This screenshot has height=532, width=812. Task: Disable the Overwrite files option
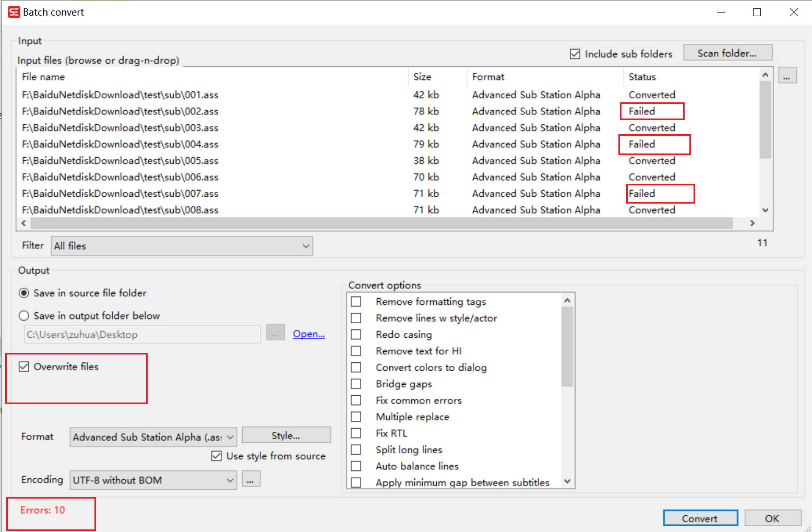[x=23, y=366]
